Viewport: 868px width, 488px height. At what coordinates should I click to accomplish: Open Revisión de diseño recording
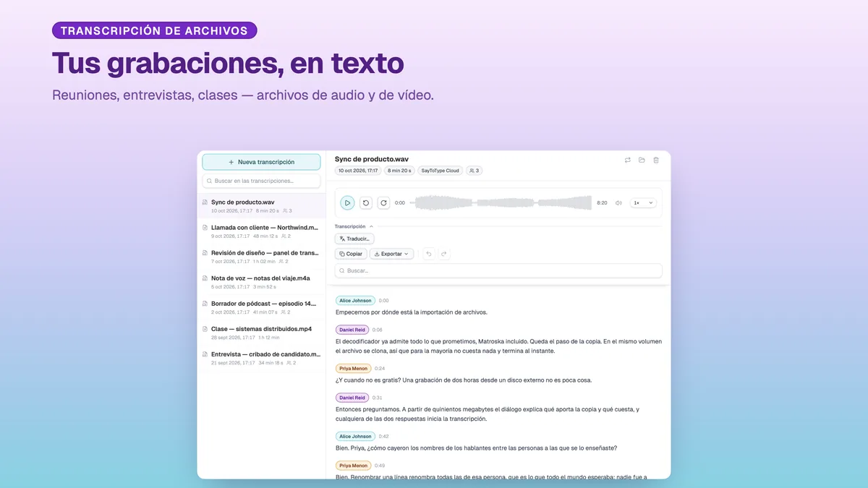click(x=261, y=257)
